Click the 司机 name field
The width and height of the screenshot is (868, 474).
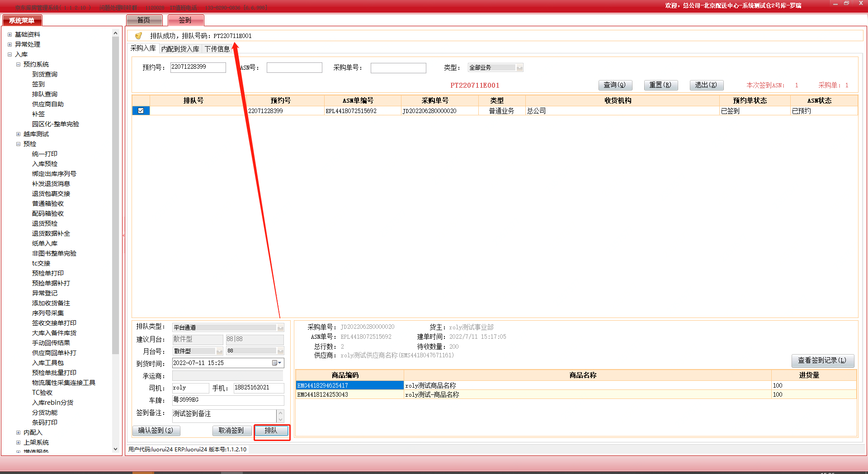point(190,388)
